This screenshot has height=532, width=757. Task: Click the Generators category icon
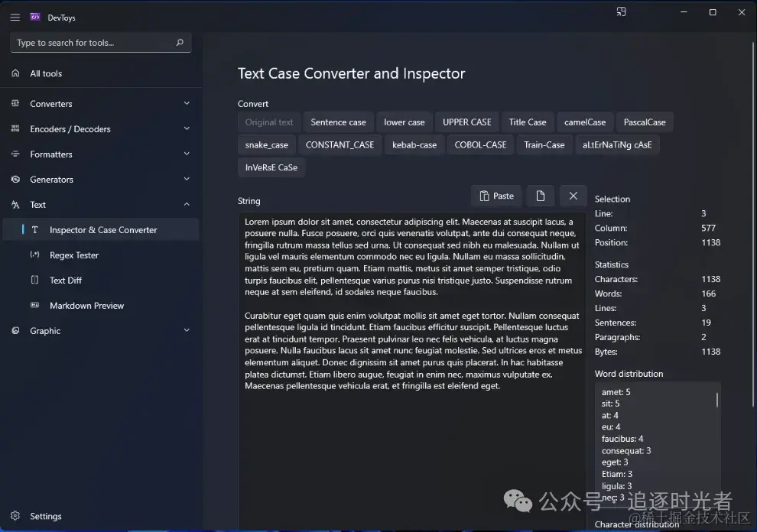[x=15, y=179]
